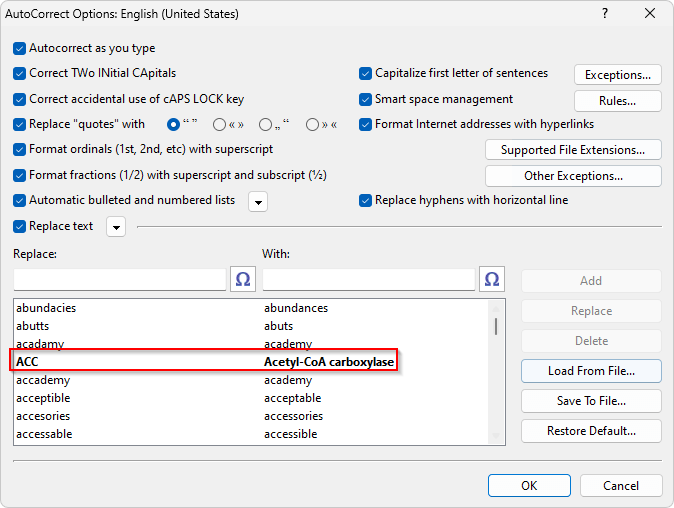Click Restore Default button
Screen dimensions: 674x508
click(591, 431)
